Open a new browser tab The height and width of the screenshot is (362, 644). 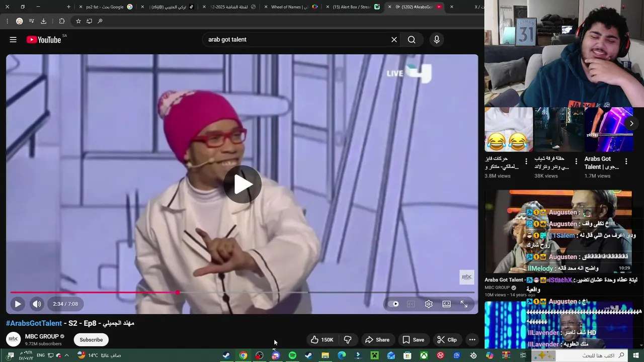pyautogui.click(x=68, y=7)
